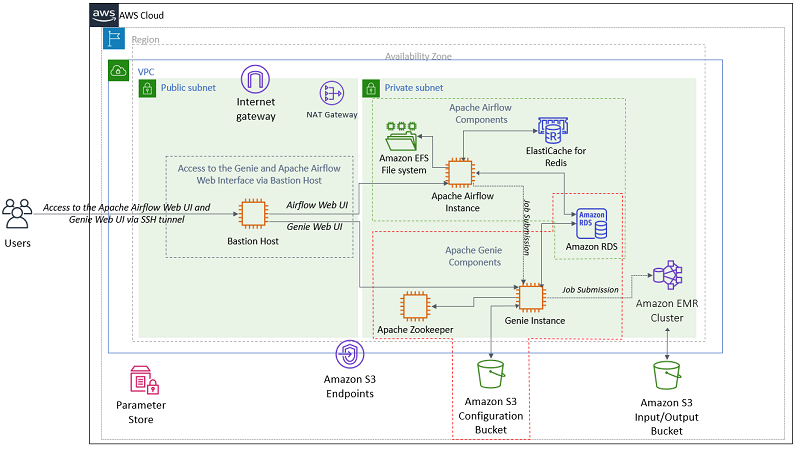Click the 'Amazon S3 Input/Output Bucket' caption
The height and width of the screenshot is (449, 800).
(x=667, y=417)
